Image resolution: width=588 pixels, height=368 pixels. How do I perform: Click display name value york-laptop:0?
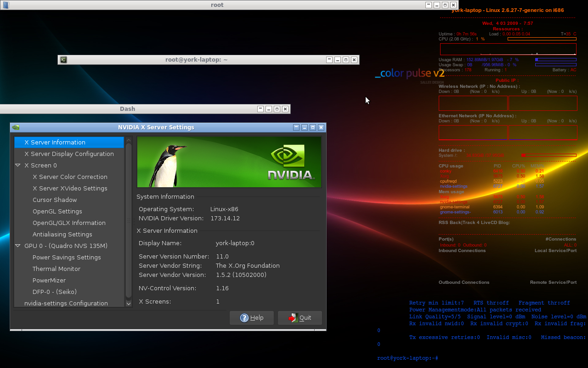coord(235,243)
